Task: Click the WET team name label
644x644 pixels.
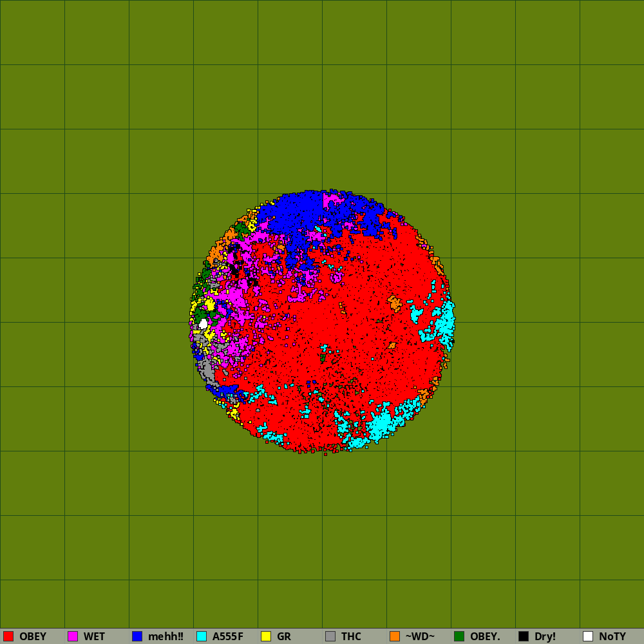Action: 94,636
